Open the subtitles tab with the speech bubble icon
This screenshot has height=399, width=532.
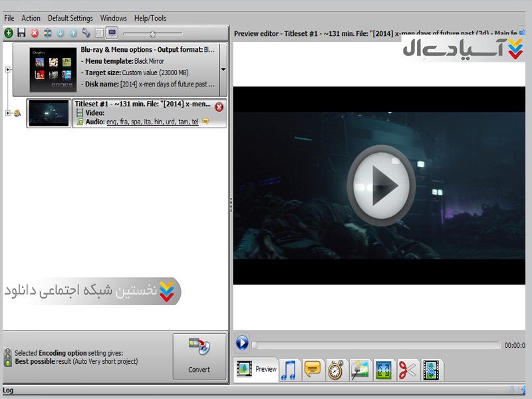(312, 370)
